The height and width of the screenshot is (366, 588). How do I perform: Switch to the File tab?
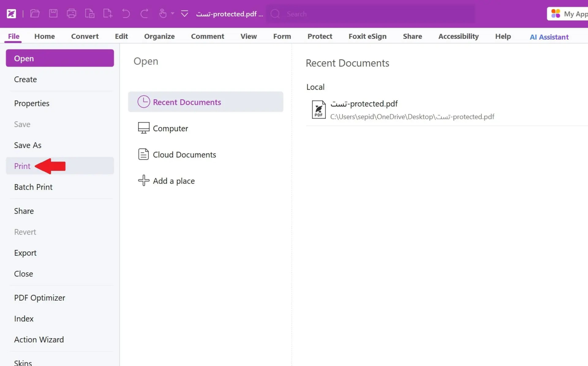click(13, 36)
